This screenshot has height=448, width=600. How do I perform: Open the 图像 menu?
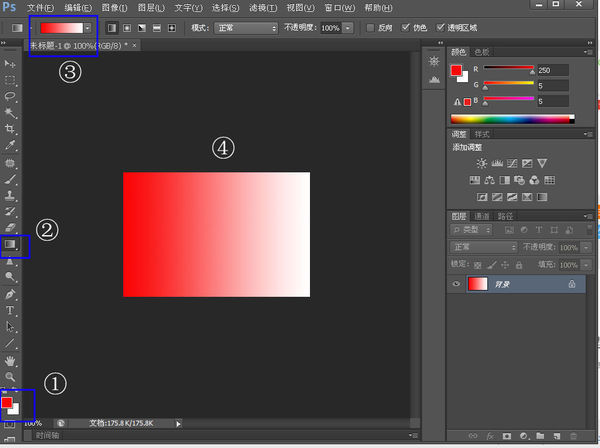(114, 8)
